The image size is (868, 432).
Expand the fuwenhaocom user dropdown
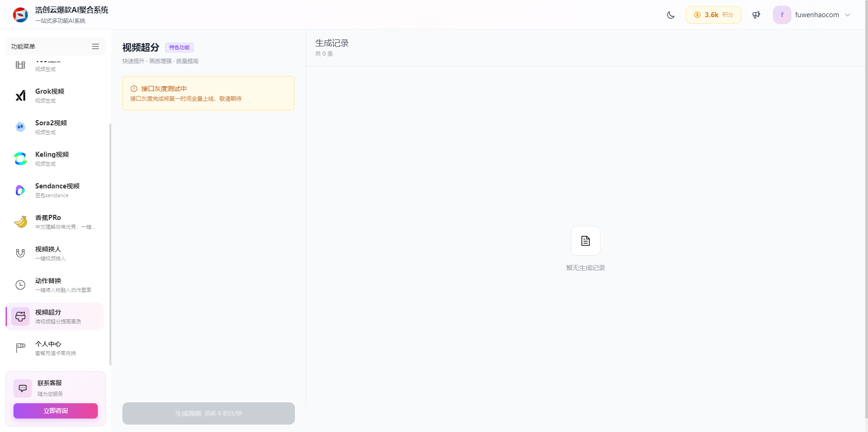coord(812,15)
